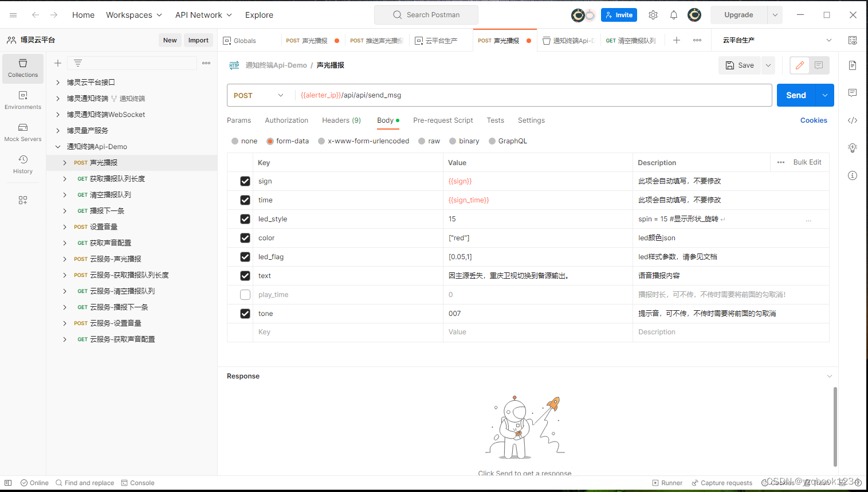Open the Upgrade dropdown arrow
The image size is (868, 492).
coord(775,15)
